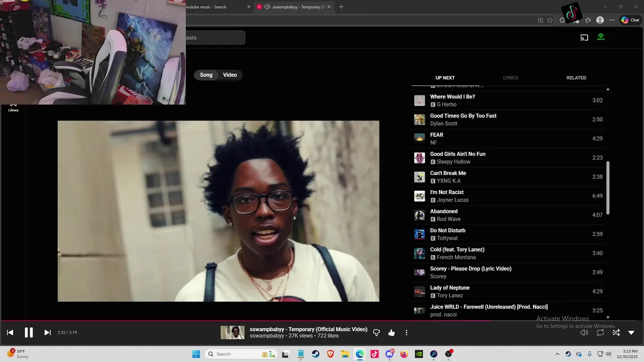Open the browser Favorites list icon
The height and width of the screenshot is (362, 644).
pos(588,20)
